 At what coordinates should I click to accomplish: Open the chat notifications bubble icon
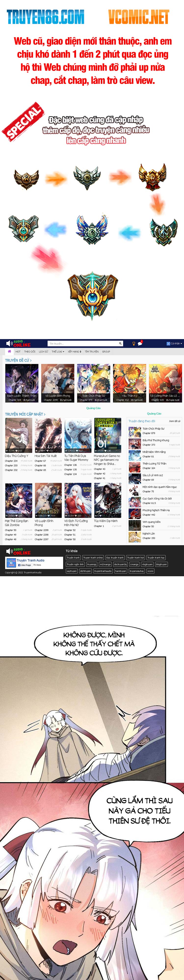(x=140, y=343)
